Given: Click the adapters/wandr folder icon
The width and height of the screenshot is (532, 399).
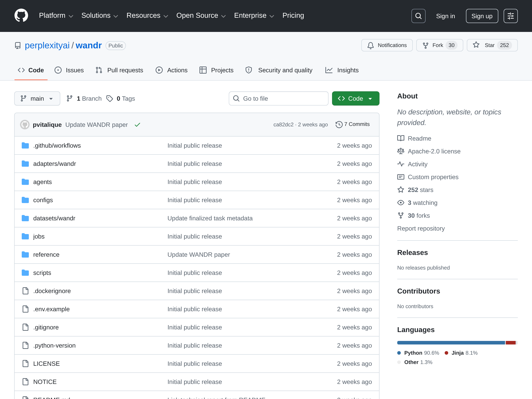Looking at the screenshot, I should (25, 164).
